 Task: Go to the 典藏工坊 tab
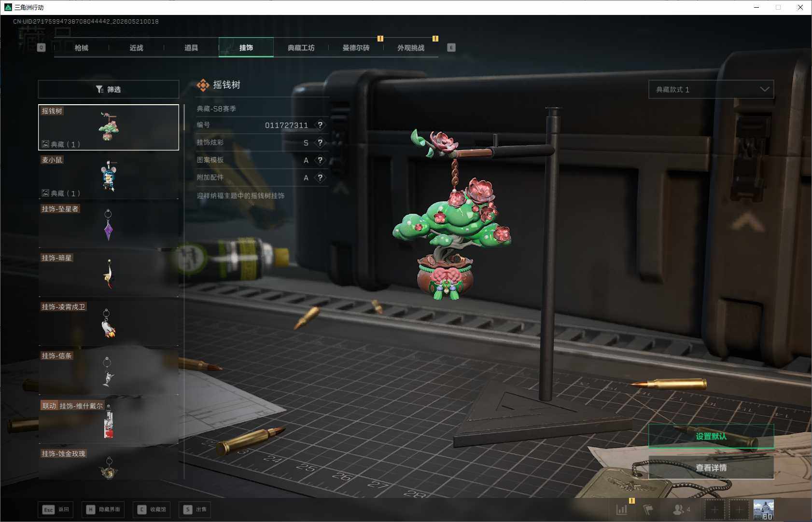[301, 48]
